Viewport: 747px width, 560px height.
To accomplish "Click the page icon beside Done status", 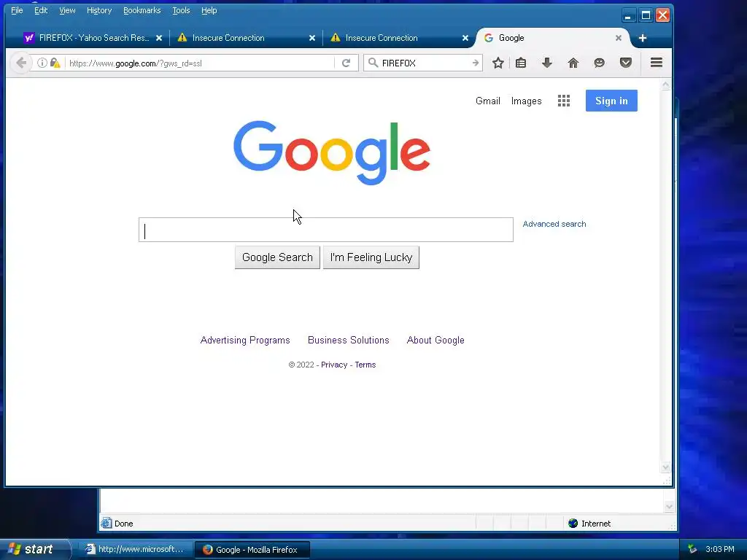I will (107, 524).
